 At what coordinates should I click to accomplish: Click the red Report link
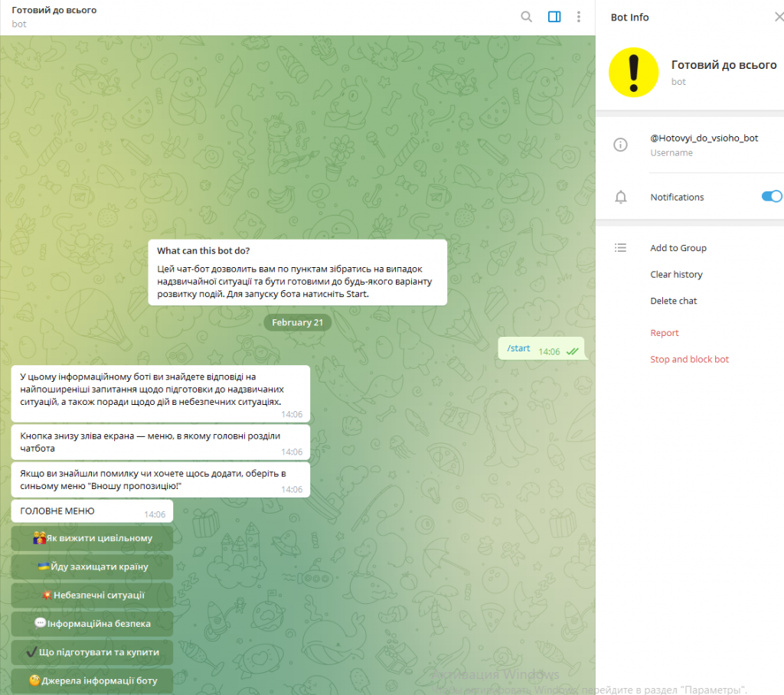[x=664, y=333]
